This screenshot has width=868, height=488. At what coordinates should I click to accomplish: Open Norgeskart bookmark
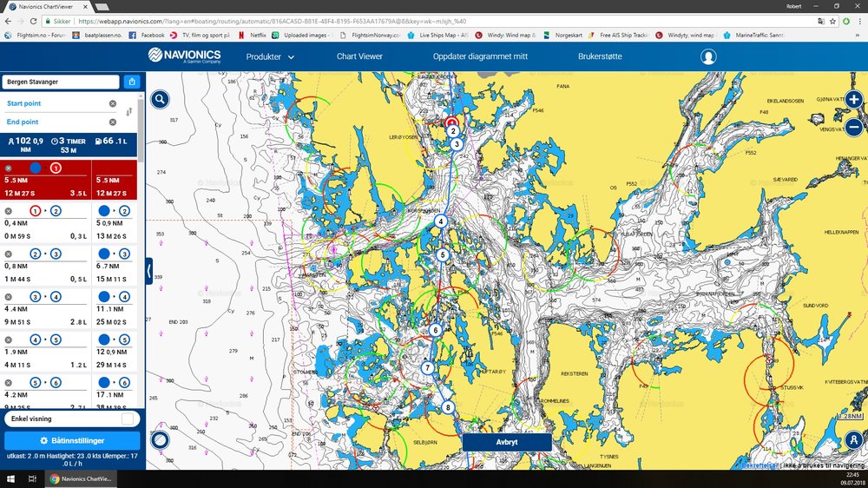(563, 35)
